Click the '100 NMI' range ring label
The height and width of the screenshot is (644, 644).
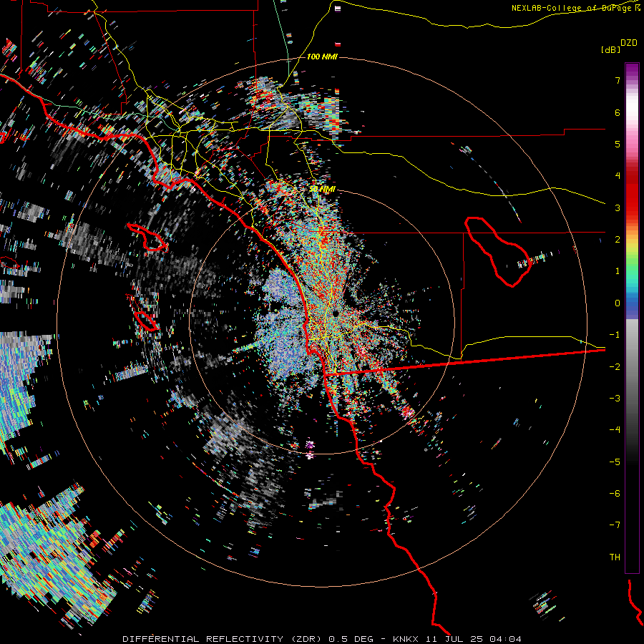pos(322,57)
